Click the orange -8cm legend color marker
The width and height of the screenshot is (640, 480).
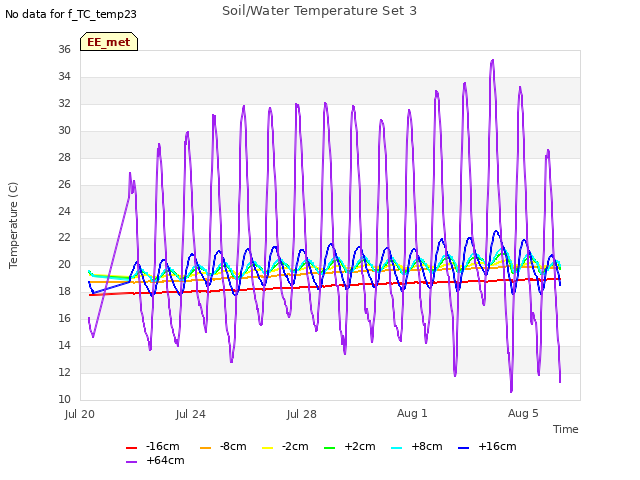205,448
